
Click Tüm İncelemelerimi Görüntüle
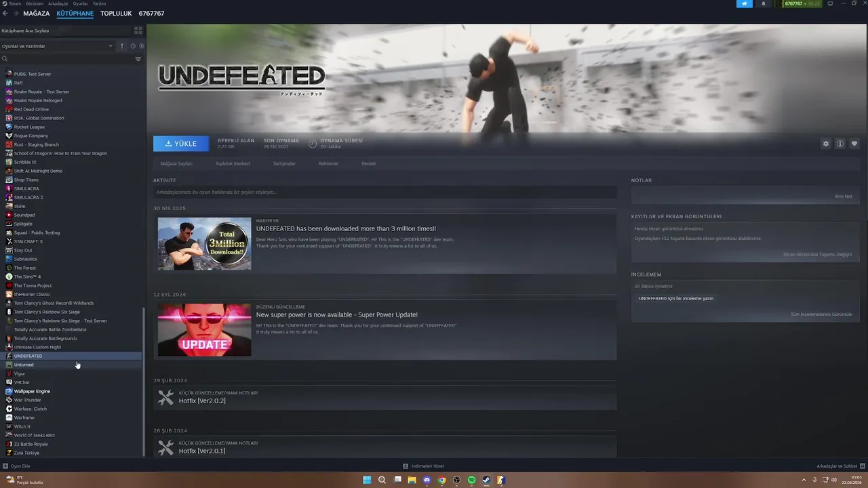[x=821, y=314]
